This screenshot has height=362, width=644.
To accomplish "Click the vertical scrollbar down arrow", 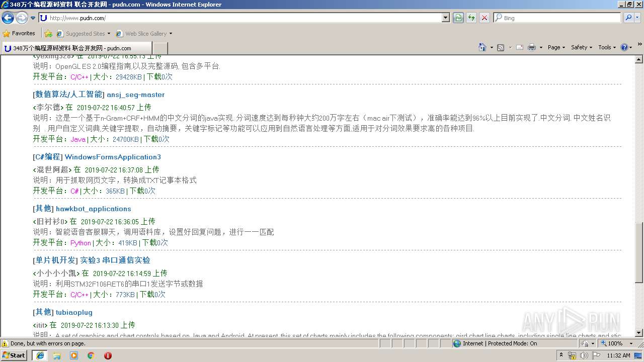I will pos(639,333).
